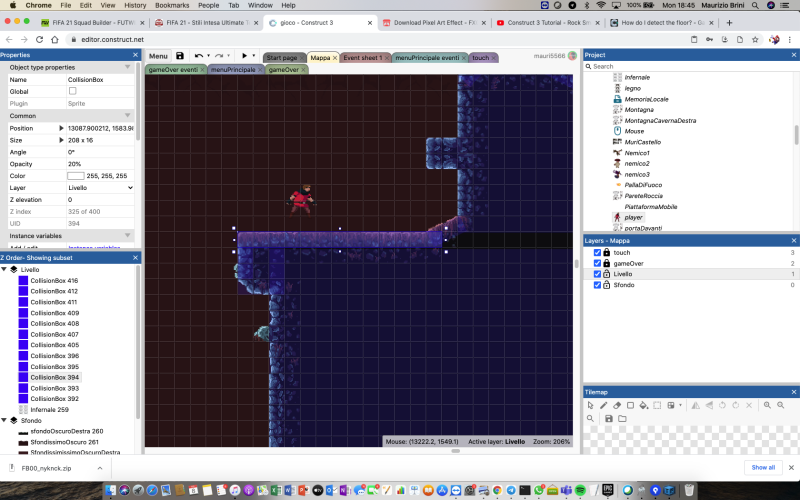Collapse the Object type properties section
This screenshot has height=500, width=800.
[x=128, y=67]
